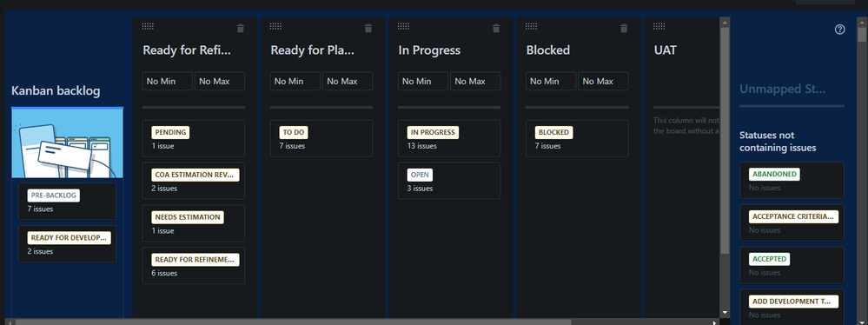Click No Max field in Ready for Refinement column

220,81
